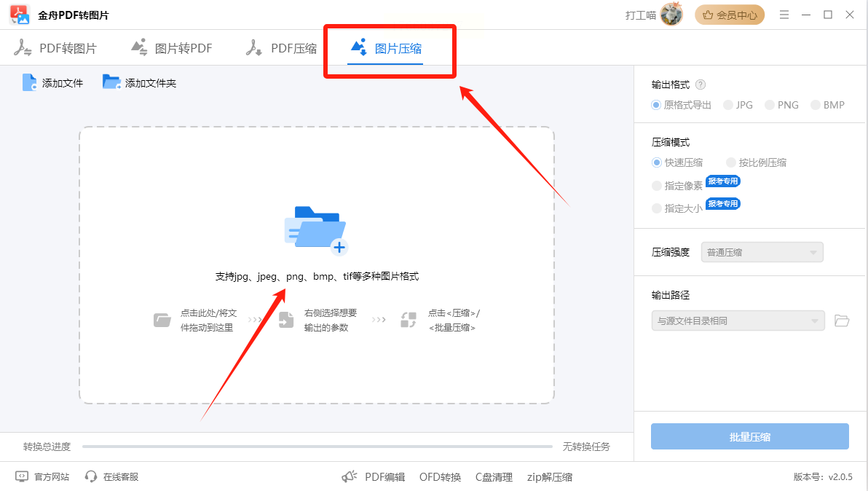
Task: Click the 添加文件夹 button
Action: tap(140, 83)
